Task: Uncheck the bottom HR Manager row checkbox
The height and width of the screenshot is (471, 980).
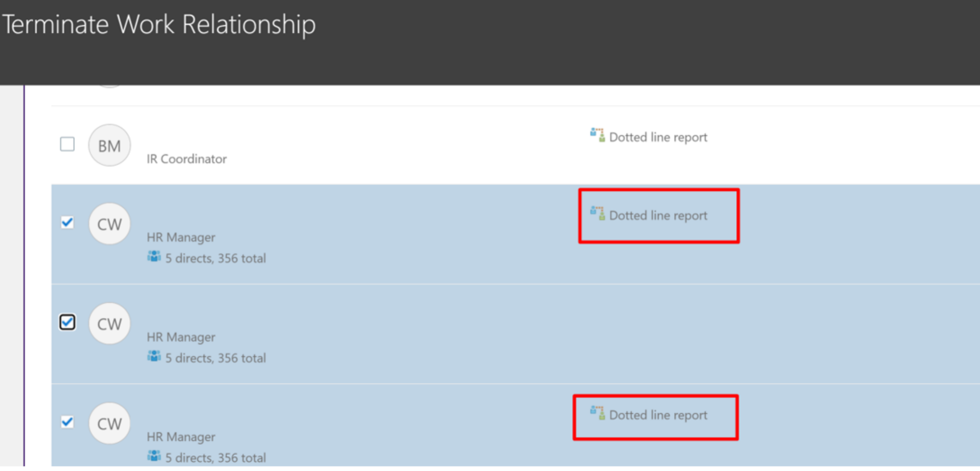Action: (67, 422)
